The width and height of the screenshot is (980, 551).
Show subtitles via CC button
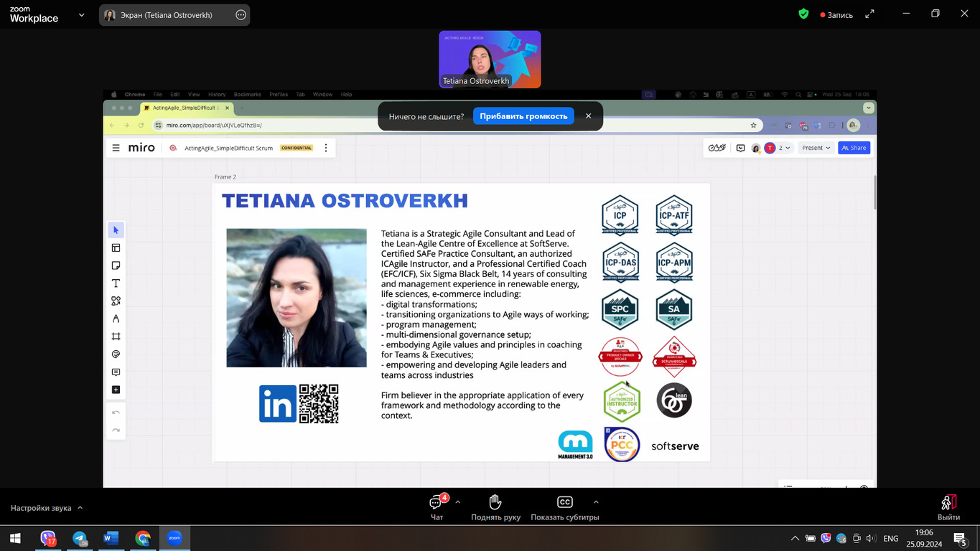click(x=565, y=507)
